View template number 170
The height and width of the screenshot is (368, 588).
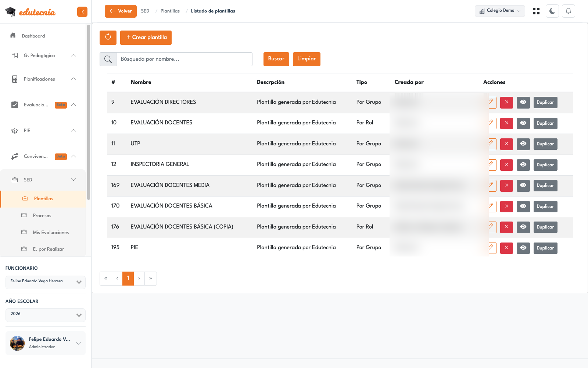pos(523,206)
